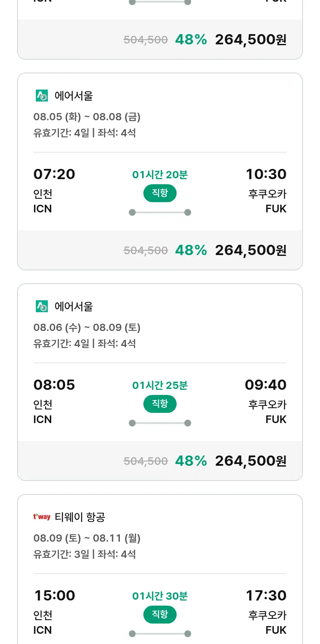Image resolution: width=320 pixels, height=644 pixels.
Task: Select the 09:40 Fukuoka arrival time
Action: [265, 385]
